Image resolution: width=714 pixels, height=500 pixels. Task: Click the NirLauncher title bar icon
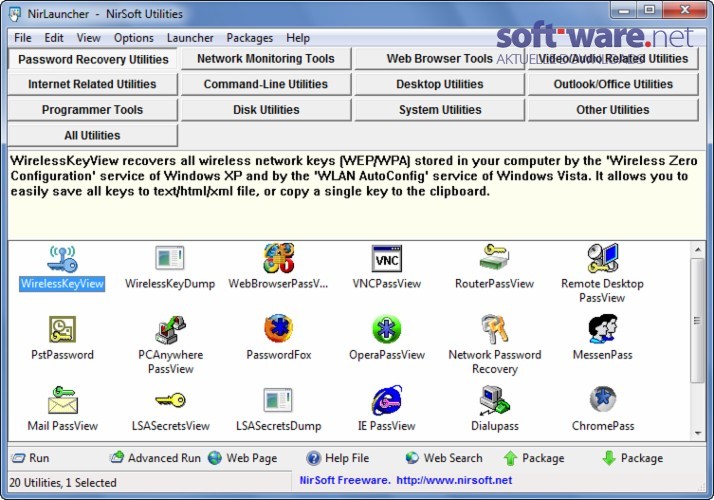pos(15,14)
